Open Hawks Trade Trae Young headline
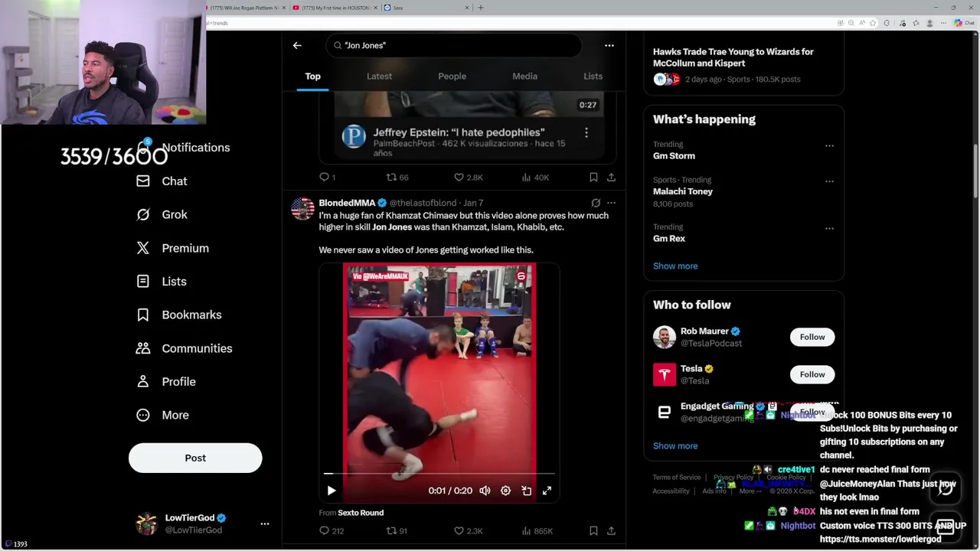This screenshot has width=980, height=551. [733, 57]
